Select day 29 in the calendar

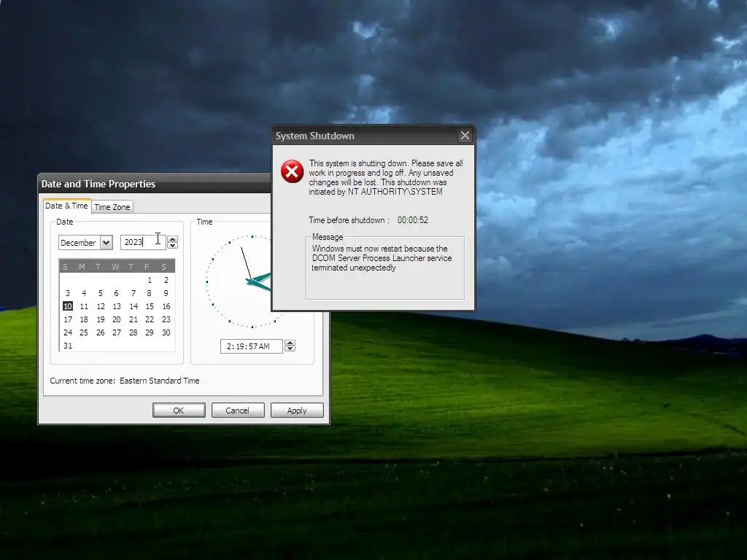(150, 332)
